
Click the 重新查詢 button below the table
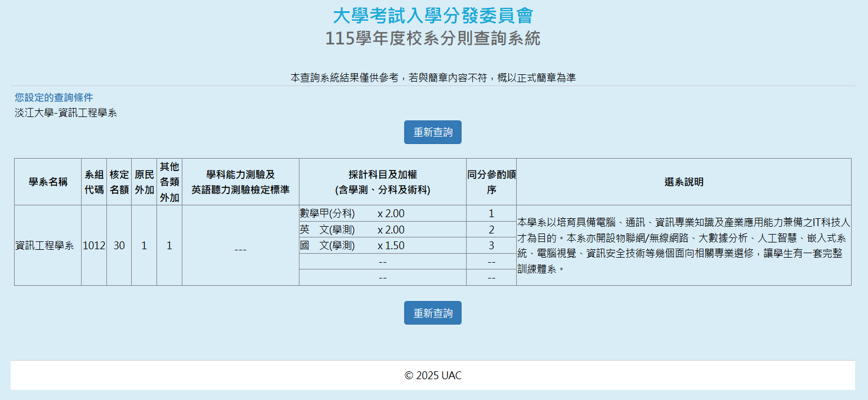[432, 313]
